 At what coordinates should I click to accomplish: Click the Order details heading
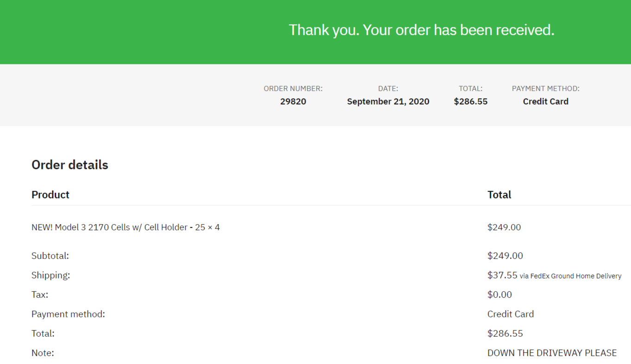pos(70,165)
